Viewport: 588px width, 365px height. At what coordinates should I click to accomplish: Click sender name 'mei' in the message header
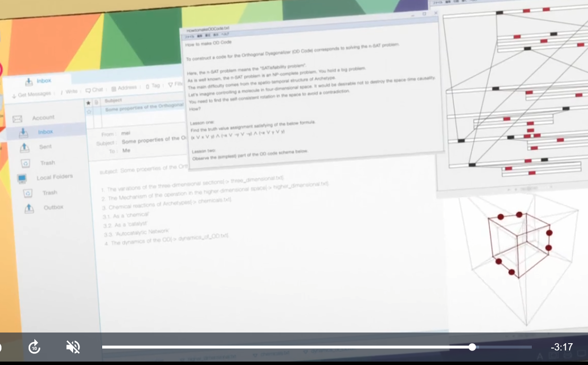[126, 133]
